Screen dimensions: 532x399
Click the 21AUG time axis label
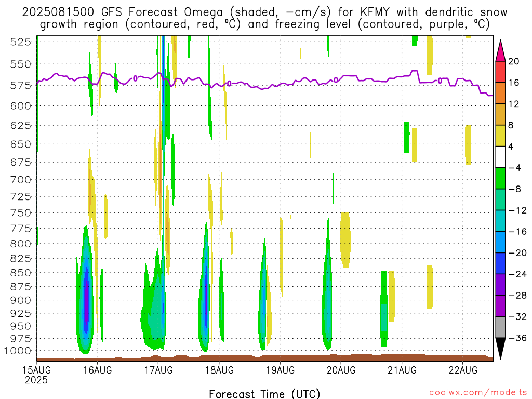pyautogui.click(x=402, y=370)
